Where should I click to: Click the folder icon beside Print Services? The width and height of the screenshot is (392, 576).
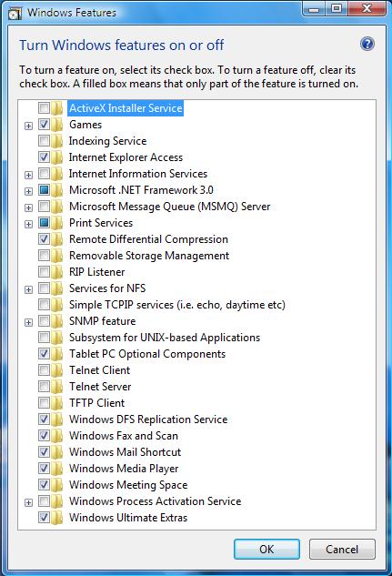(x=57, y=223)
